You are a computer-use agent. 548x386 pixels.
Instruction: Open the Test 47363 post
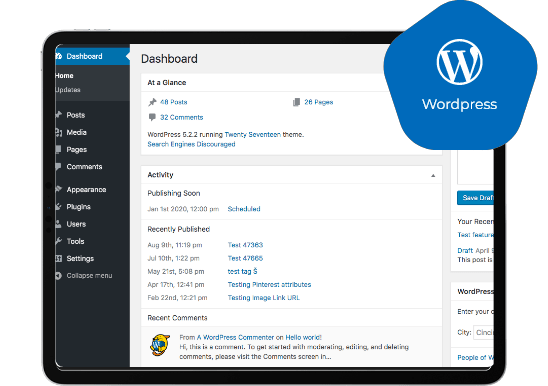pyautogui.click(x=245, y=245)
